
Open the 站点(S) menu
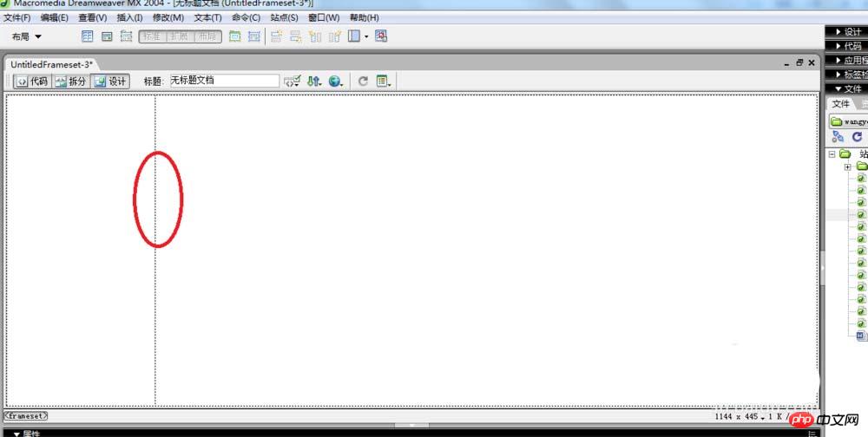[284, 17]
